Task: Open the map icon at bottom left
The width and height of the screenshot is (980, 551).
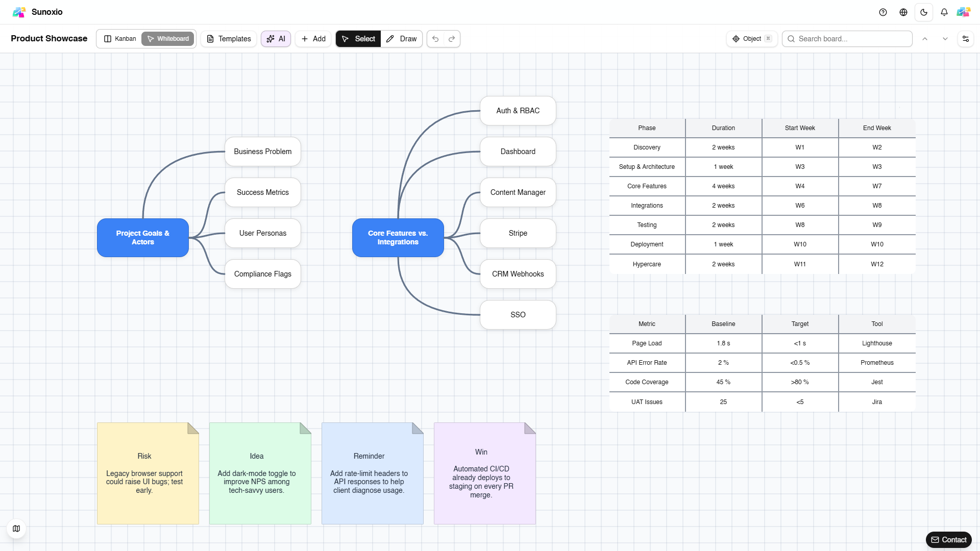Action: pos(16,529)
